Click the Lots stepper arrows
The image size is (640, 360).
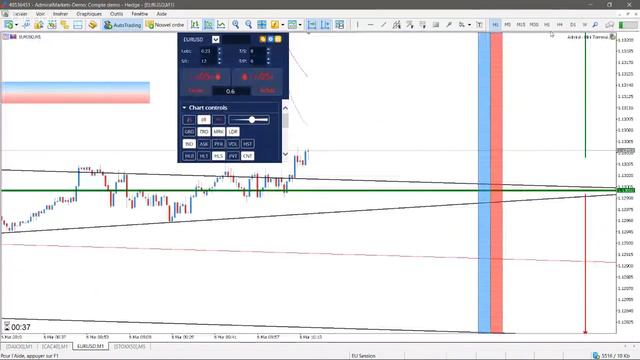pos(220,51)
